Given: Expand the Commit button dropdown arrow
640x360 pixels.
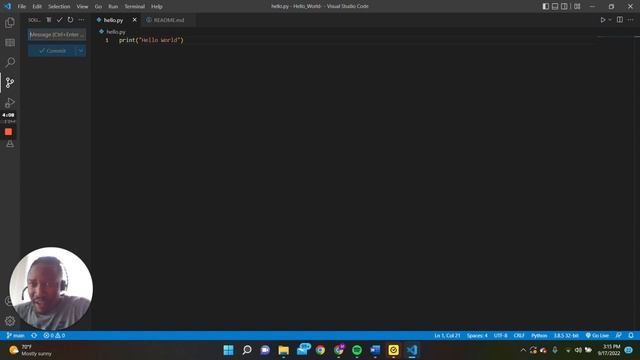Looking at the screenshot, I should click(81, 51).
